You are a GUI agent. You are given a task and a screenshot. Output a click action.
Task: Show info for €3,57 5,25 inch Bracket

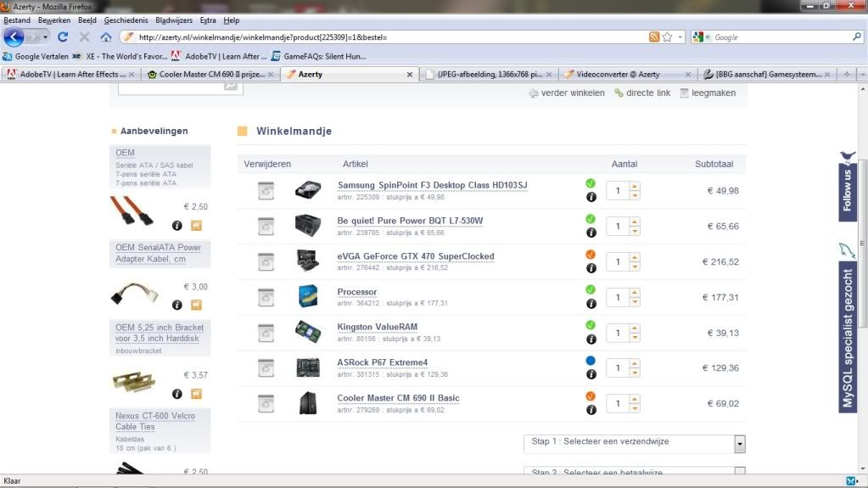[x=177, y=394]
